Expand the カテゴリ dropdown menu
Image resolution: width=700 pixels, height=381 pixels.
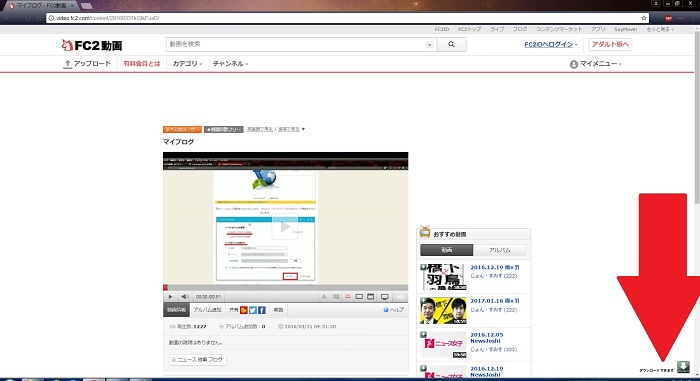click(187, 64)
